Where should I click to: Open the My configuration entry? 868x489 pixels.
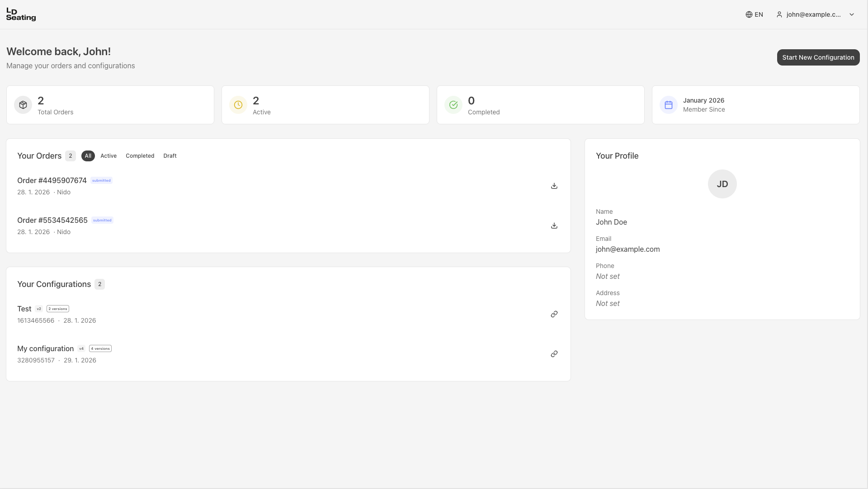[45, 348]
